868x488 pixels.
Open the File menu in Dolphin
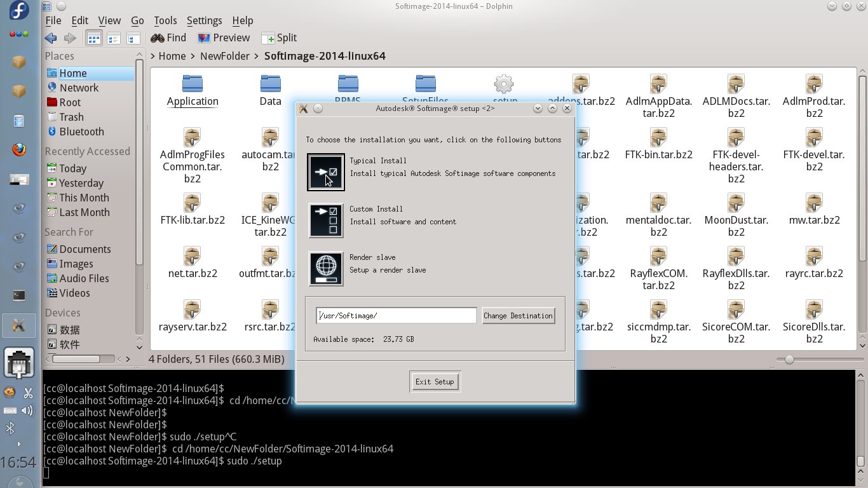point(53,20)
